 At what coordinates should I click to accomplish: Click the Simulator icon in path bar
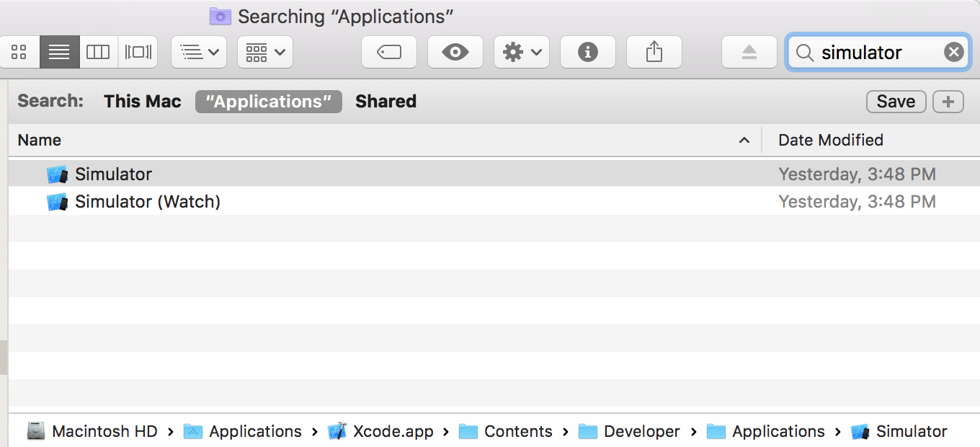[861, 431]
